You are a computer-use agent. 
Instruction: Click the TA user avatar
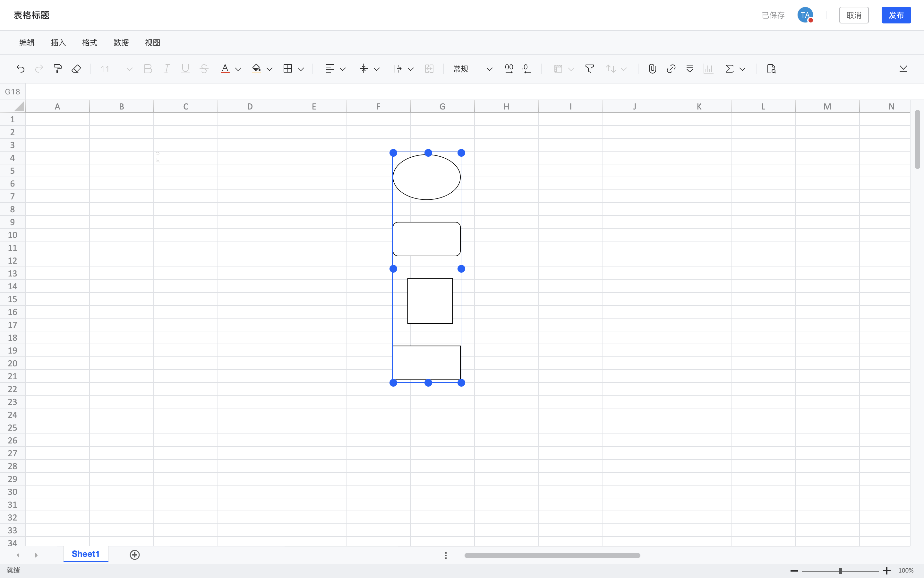[805, 15]
